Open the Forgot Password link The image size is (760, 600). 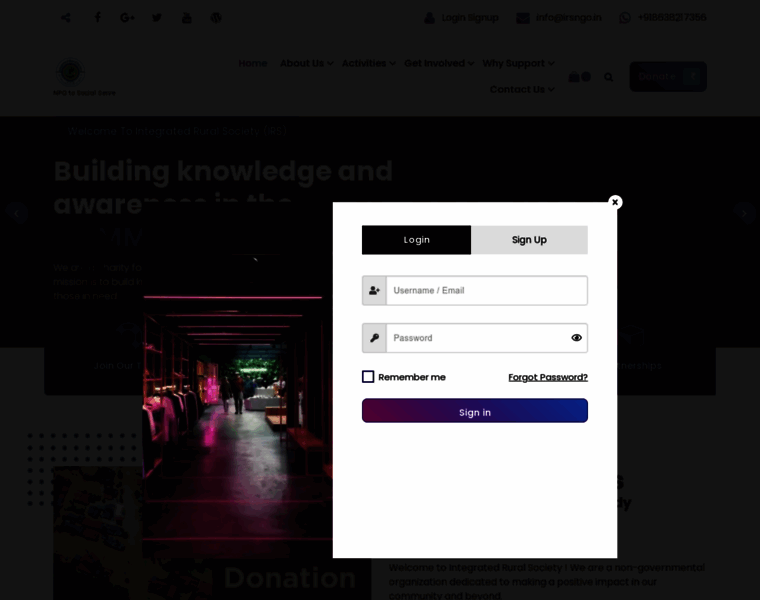[547, 377]
